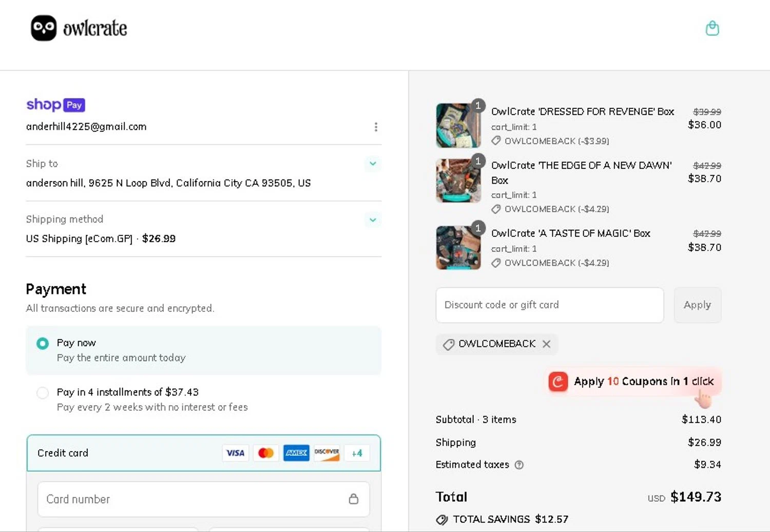770x532 pixels.
Task: Open the DRESSED FOR REVENGE box thumbnail
Action: pos(458,126)
